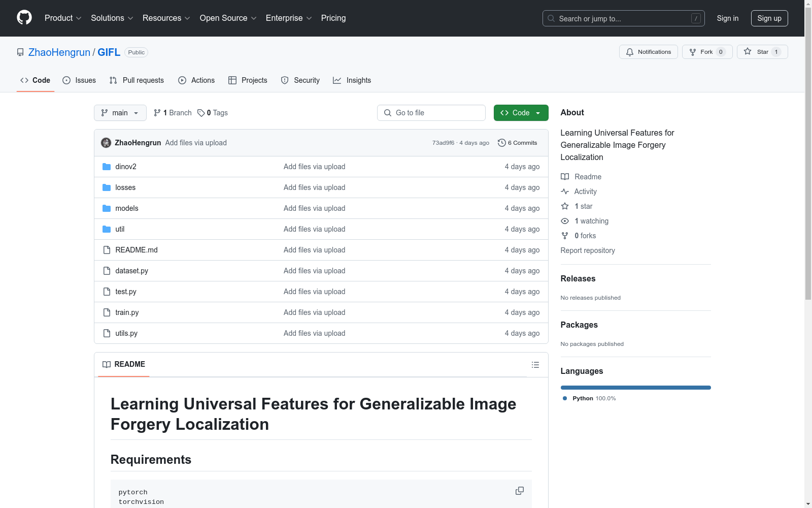Click the losses folder icon
Image resolution: width=812 pixels, height=508 pixels.
click(x=107, y=187)
